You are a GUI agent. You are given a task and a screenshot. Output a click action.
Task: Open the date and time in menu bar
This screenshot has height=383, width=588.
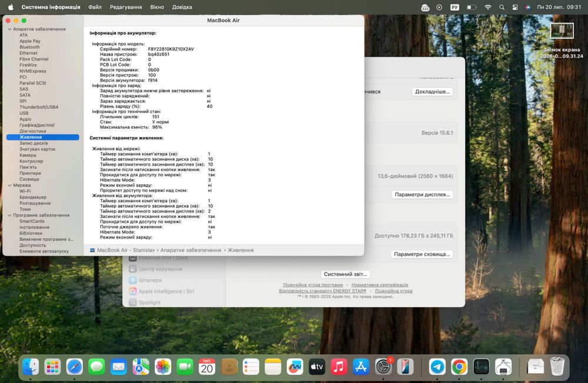pyautogui.click(x=559, y=7)
